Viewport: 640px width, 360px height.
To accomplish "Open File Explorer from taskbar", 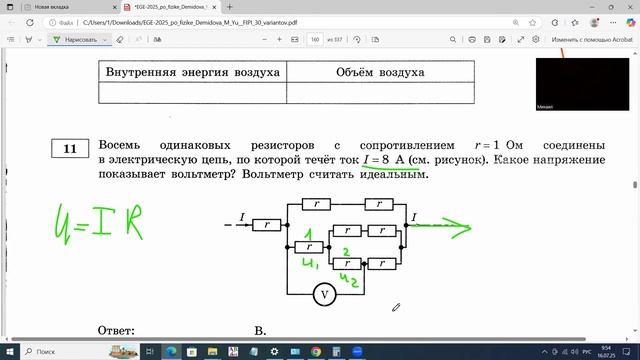I will tap(212, 351).
